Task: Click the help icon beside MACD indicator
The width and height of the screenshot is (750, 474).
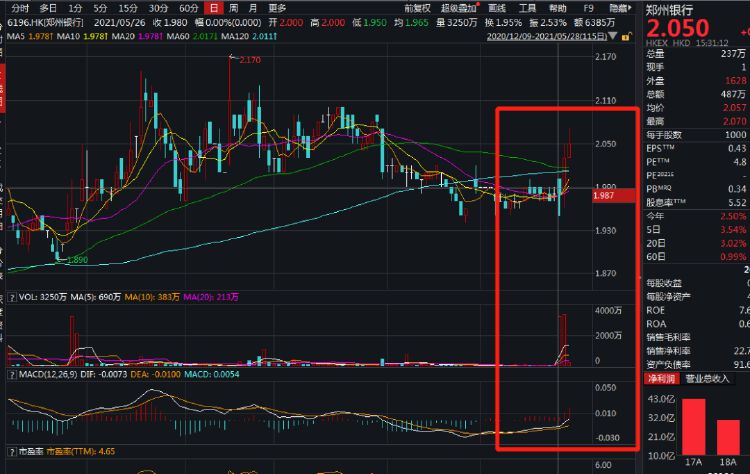Action: [x=12, y=374]
